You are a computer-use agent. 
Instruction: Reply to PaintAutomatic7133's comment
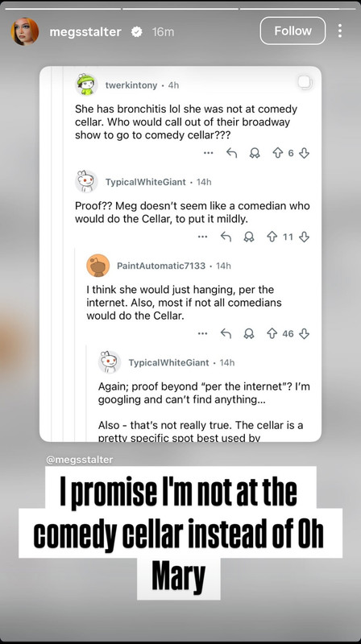226,333
